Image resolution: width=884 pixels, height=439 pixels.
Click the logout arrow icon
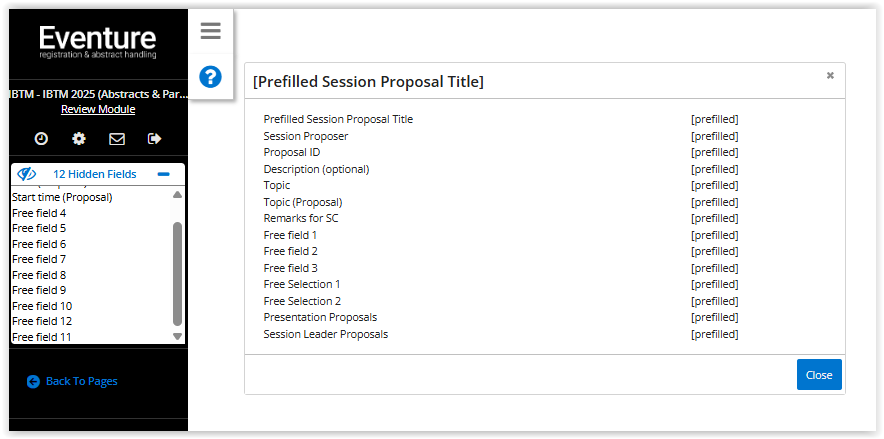[154, 139]
